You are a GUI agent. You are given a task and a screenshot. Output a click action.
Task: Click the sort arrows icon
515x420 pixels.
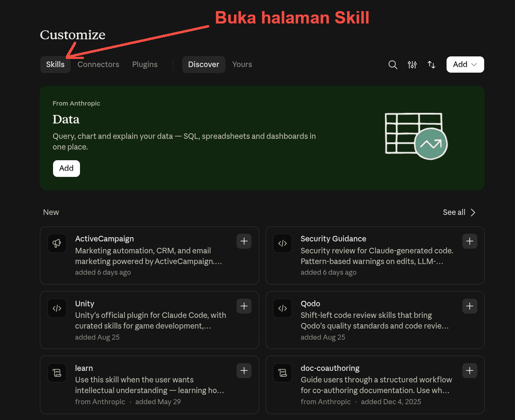(x=432, y=65)
